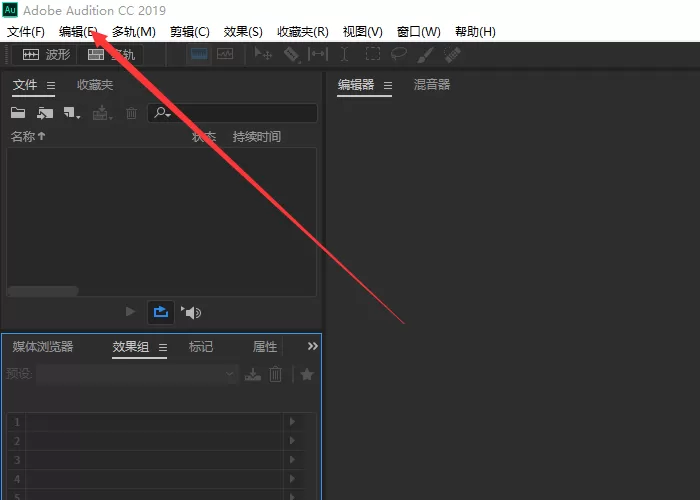Screen dimensions: 700x500
Task: Select effect slot 3 row
Action: 155,460
